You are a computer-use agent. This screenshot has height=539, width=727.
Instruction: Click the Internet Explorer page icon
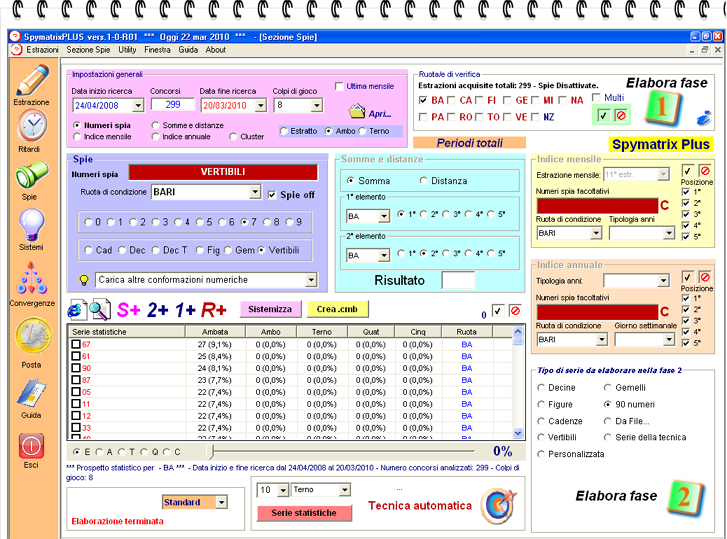(x=77, y=310)
